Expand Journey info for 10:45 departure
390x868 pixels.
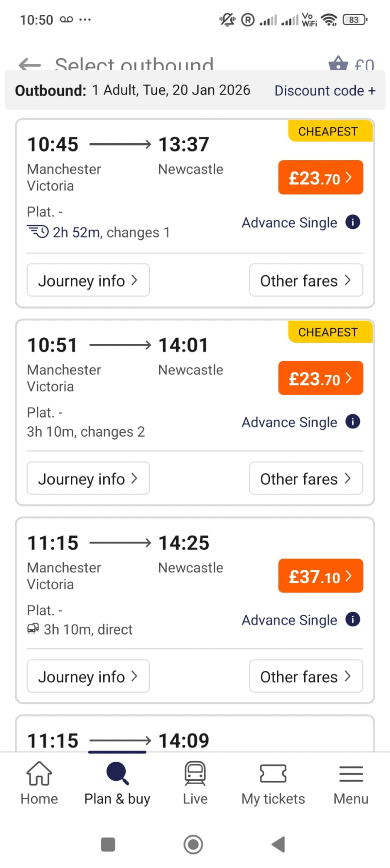click(88, 280)
